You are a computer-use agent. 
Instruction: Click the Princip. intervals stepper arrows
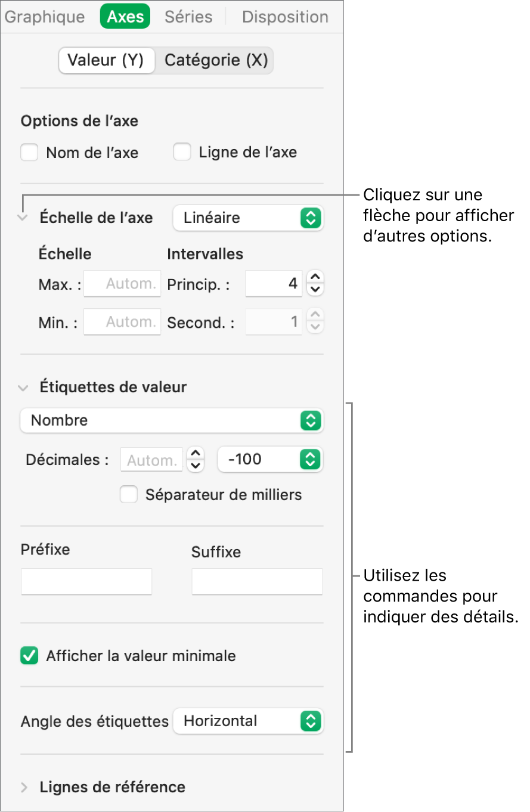317,283
